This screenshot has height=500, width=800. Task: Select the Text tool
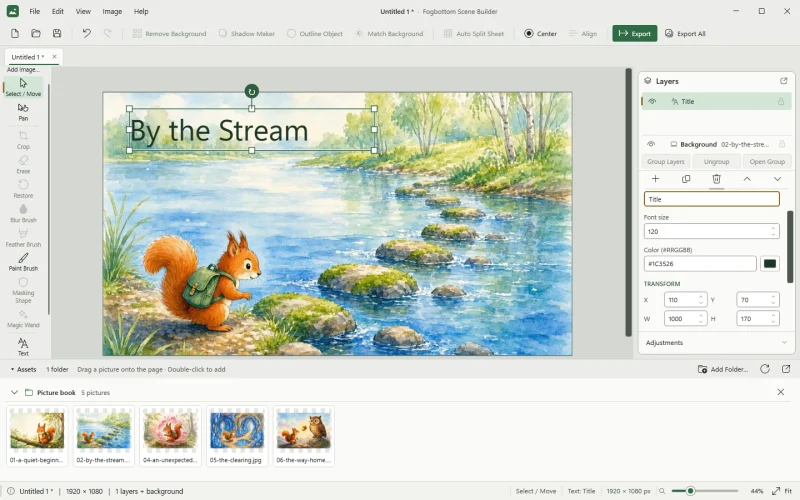[x=23, y=346]
